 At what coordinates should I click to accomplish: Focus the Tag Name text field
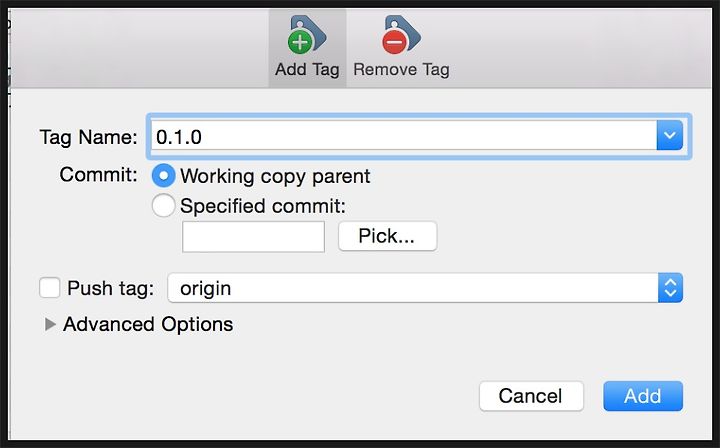click(404, 136)
